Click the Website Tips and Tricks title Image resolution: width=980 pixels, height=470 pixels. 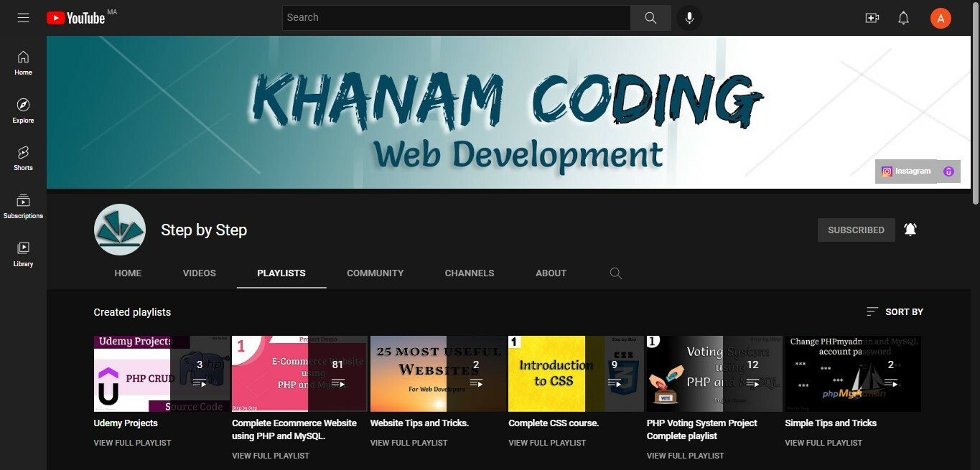[419, 423]
